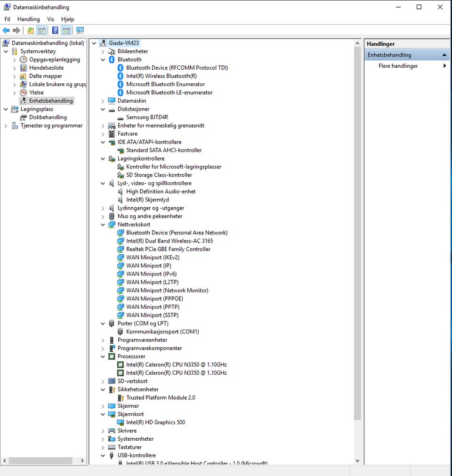Select WAN Miniport (PPPOE) adapter
The height and width of the screenshot is (476, 452).
[x=154, y=299]
